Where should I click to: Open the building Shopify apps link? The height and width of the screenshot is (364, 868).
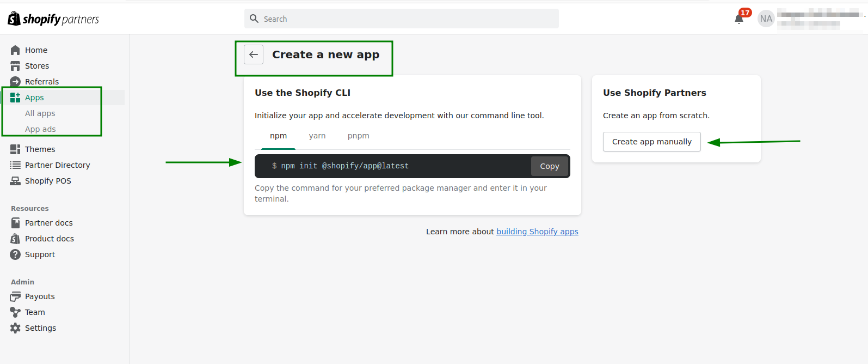pyautogui.click(x=537, y=232)
